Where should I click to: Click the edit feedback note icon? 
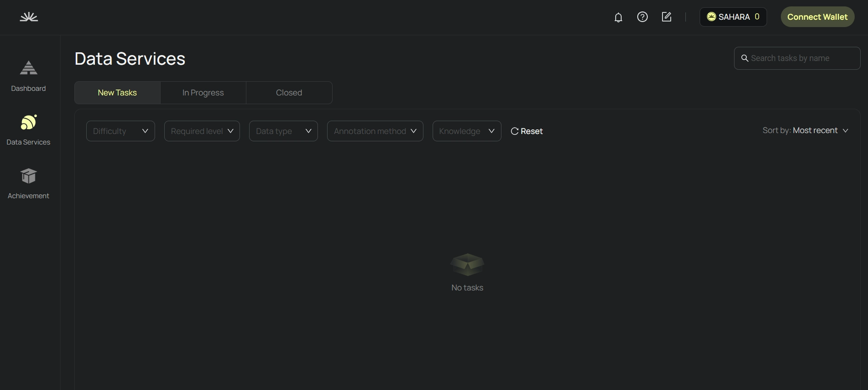(667, 17)
